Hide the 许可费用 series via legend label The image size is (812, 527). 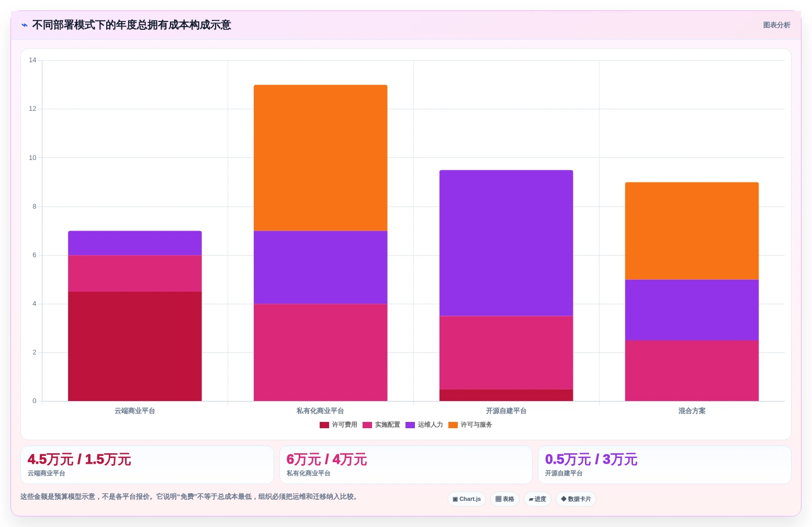[x=344, y=425]
